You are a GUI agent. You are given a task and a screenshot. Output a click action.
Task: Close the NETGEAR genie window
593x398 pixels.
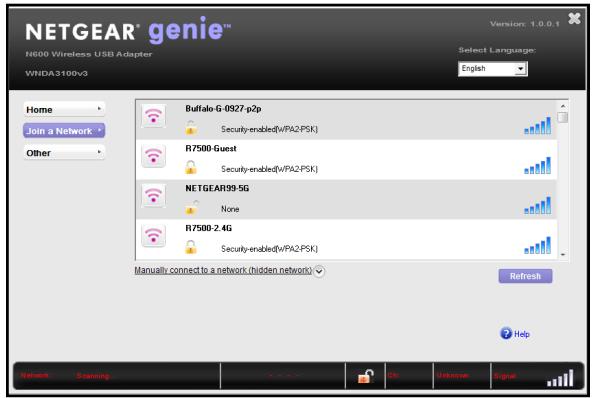coord(574,18)
